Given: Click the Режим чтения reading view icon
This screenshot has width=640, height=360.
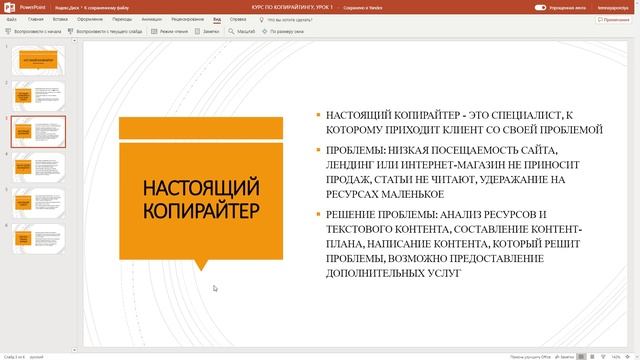Looking at the screenshot, I should (154, 31).
